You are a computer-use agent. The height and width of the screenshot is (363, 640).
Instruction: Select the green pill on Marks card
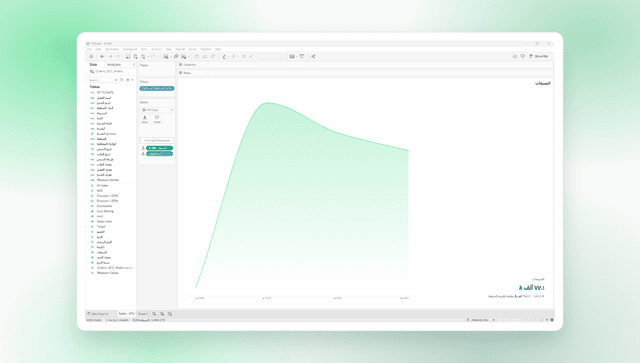pyautogui.click(x=160, y=148)
